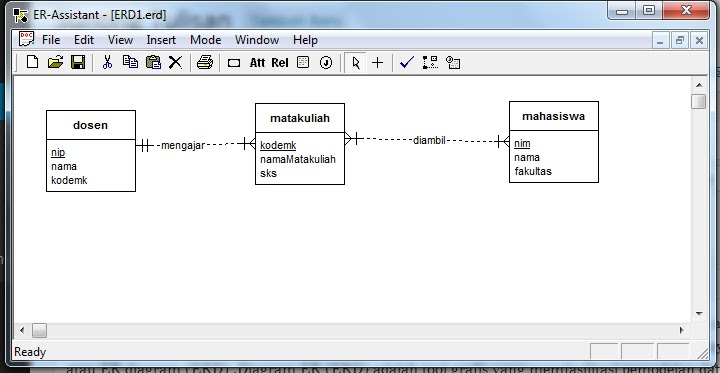Viewport: 720px width, 373px height.
Task: Select the matakuliah entity header
Action: [x=300, y=118]
